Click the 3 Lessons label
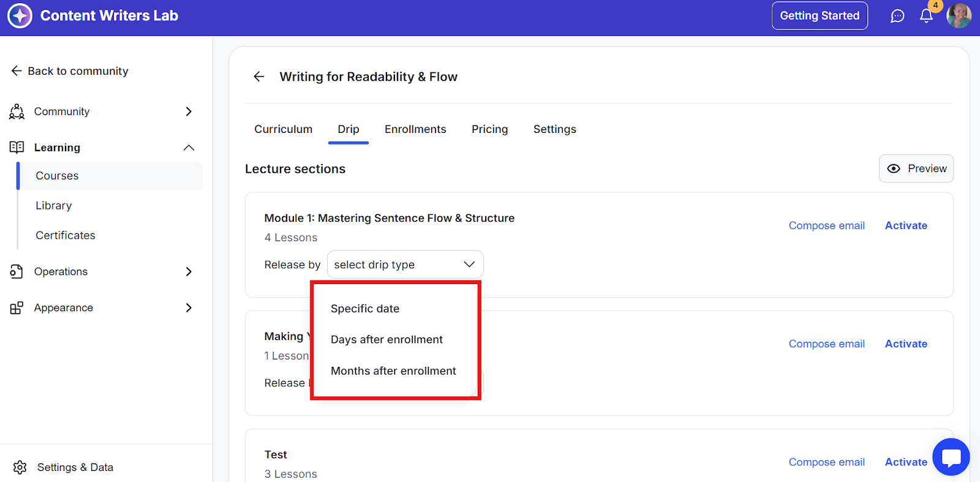The height and width of the screenshot is (482, 980). [x=291, y=474]
